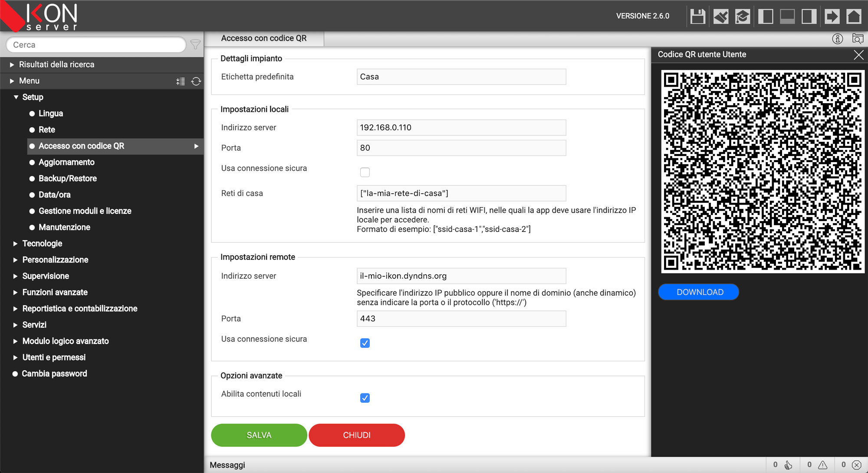The height and width of the screenshot is (473, 868).
Task: Click Etichetta predefinita field with Casa
Action: (x=461, y=77)
